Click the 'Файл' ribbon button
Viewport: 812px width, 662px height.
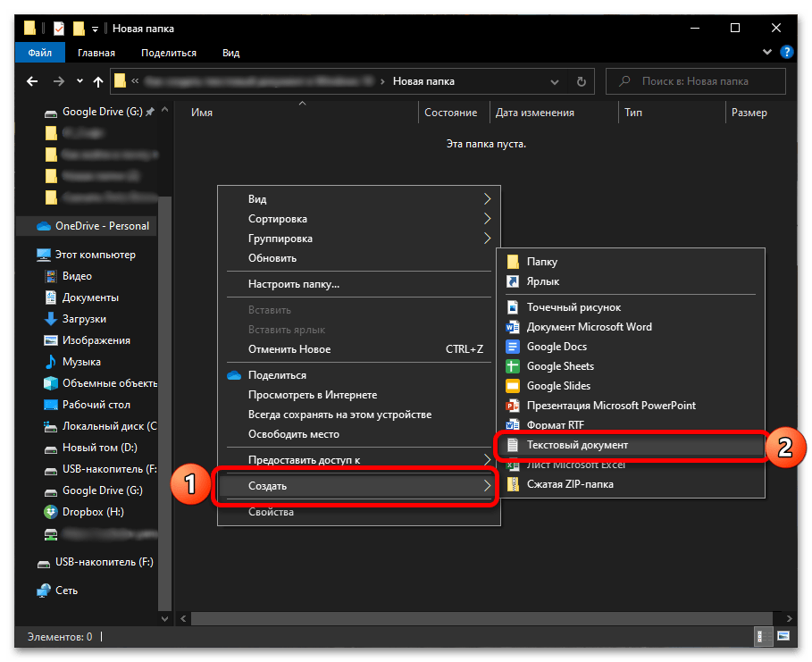tap(39, 54)
